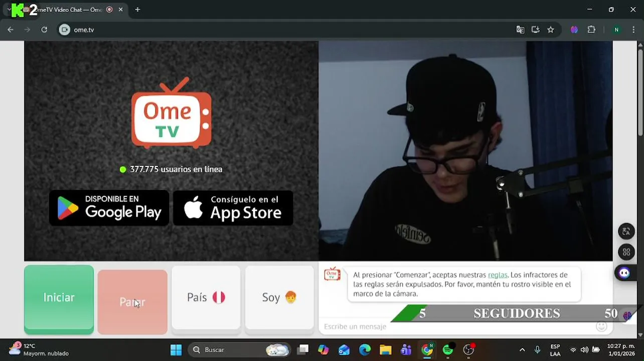Click the Escribe un mensaje field
The image size is (644, 361).
coord(456,326)
